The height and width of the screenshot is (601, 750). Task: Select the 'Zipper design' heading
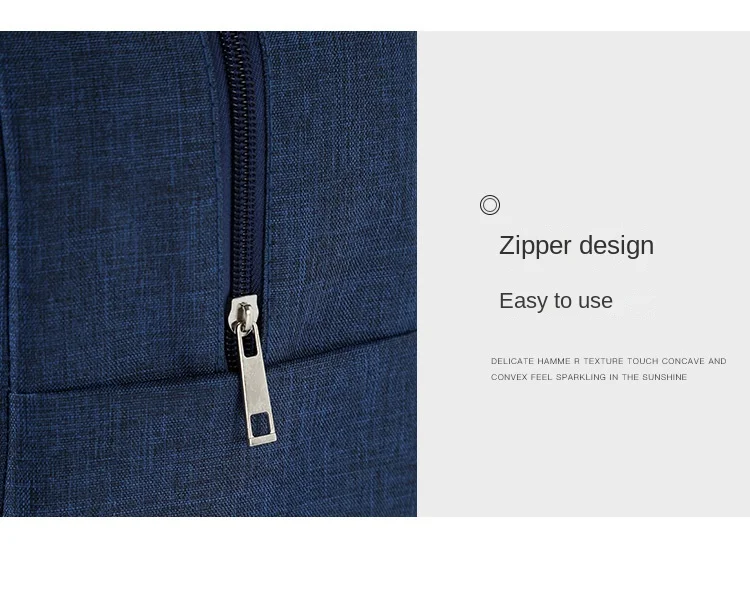point(576,246)
